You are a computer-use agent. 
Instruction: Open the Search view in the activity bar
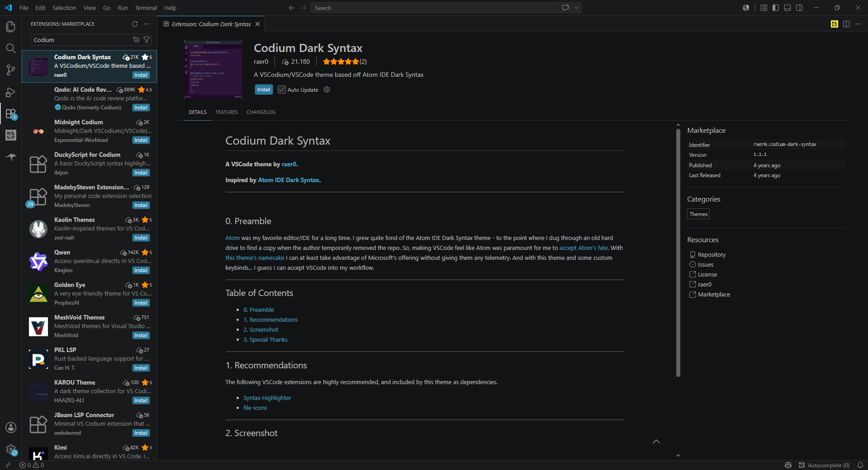point(11,48)
